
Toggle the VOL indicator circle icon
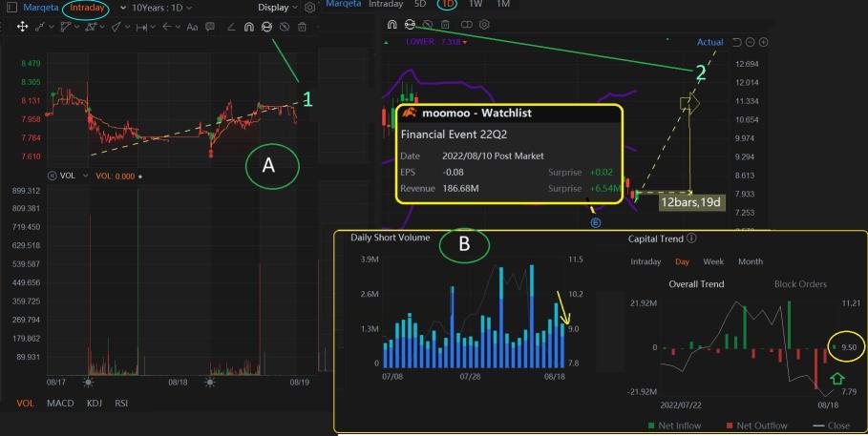pyautogui.click(x=52, y=176)
